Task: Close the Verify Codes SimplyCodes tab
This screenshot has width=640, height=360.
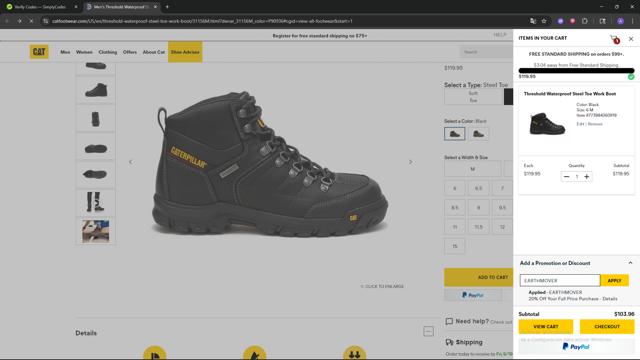Action: [x=76, y=7]
